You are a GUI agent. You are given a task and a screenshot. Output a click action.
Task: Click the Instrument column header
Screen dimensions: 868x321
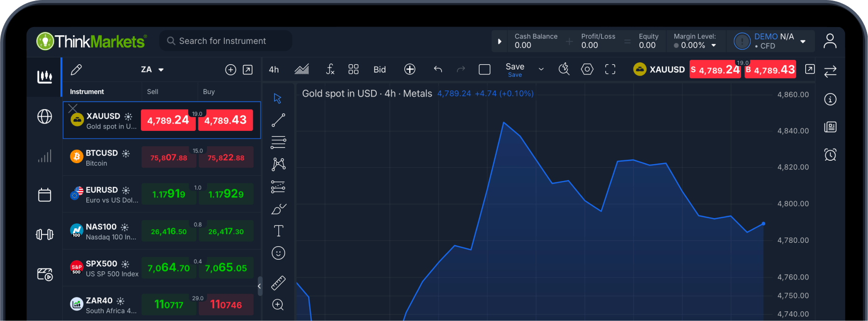pyautogui.click(x=87, y=92)
